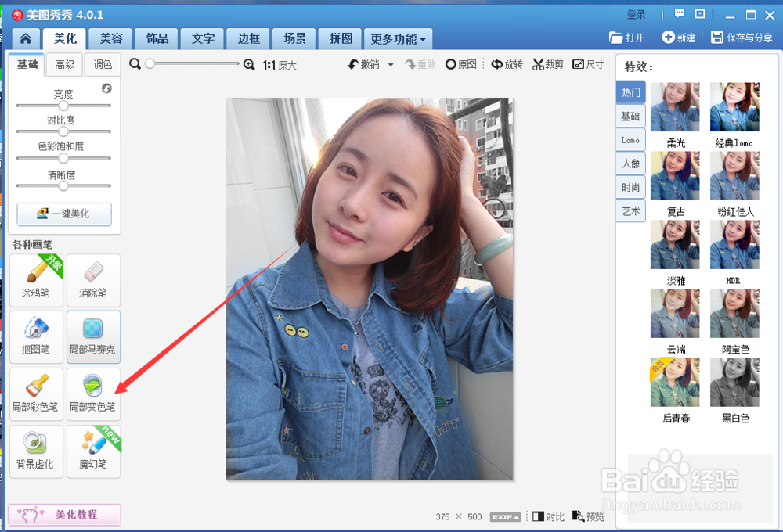Click the 登录 login link
This screenshot has width=783, height=532.
(637, 13)
